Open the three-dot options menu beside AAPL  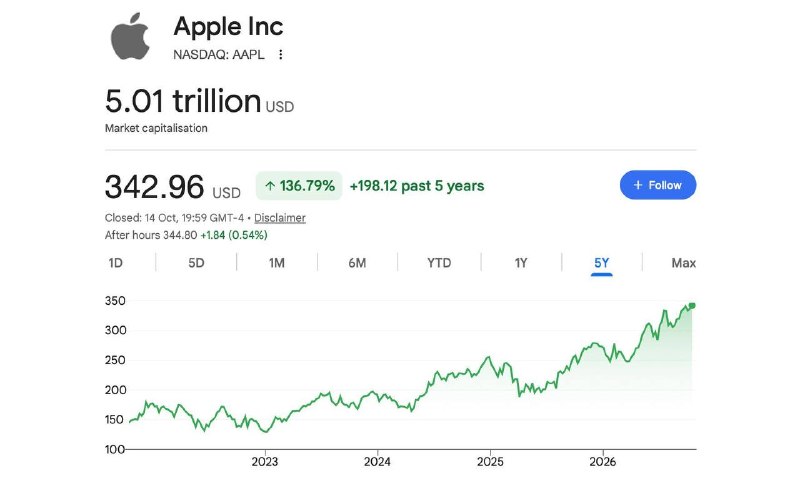pyautogui.click(x=281, y=55)
